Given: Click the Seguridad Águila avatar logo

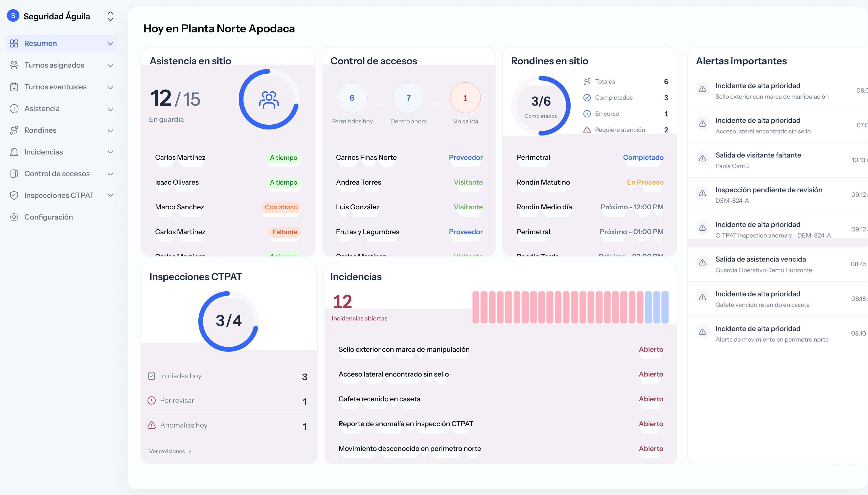Looking at the screenshot, I should pos(13,16).
